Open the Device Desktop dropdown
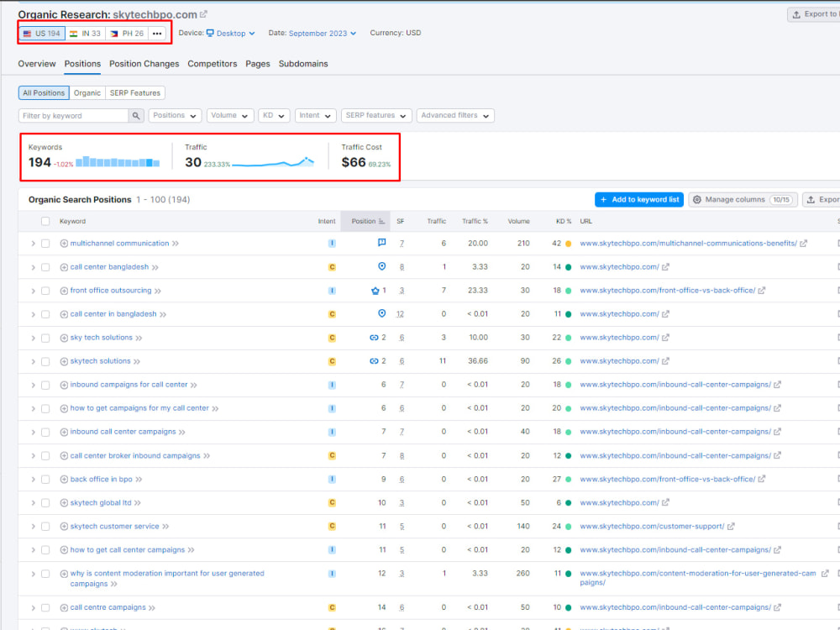This screenshot has width=840, height=630. (231, 34)
